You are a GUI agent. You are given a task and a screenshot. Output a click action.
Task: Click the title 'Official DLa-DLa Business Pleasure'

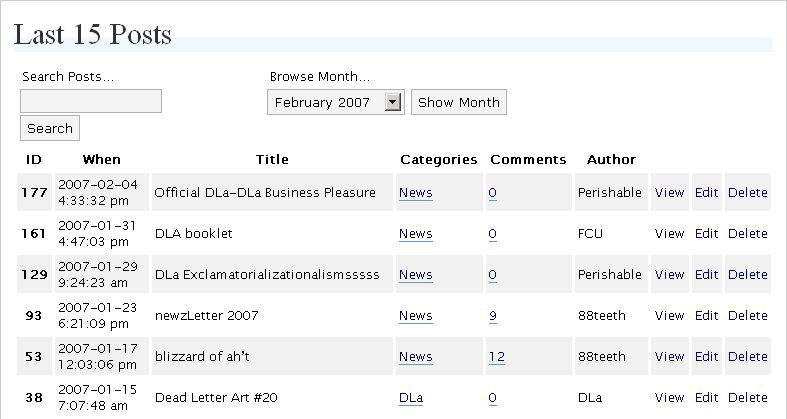[265, 193]
